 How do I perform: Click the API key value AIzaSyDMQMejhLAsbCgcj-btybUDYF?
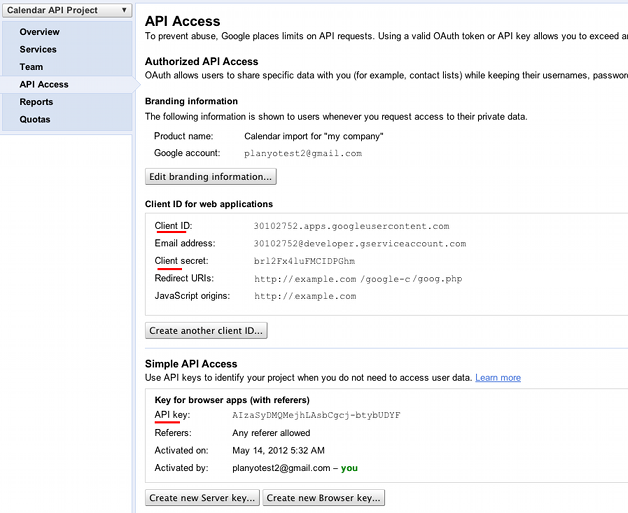316,415
